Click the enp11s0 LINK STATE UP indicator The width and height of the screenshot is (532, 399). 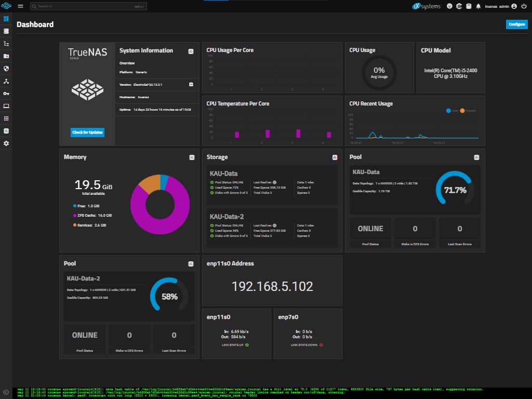tap(235, 345)
